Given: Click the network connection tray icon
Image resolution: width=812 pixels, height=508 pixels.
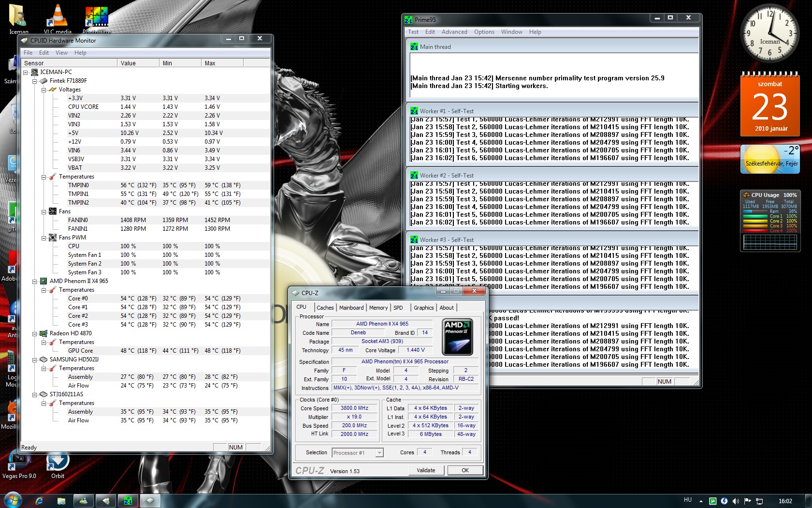Looking at the screenshot, I should pos(759,501).
